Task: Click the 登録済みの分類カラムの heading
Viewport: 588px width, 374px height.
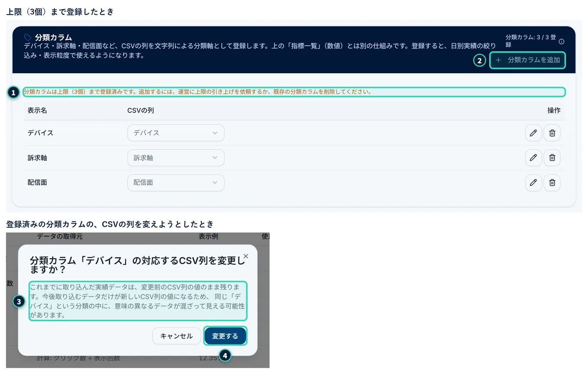Action: pos(110,224)
